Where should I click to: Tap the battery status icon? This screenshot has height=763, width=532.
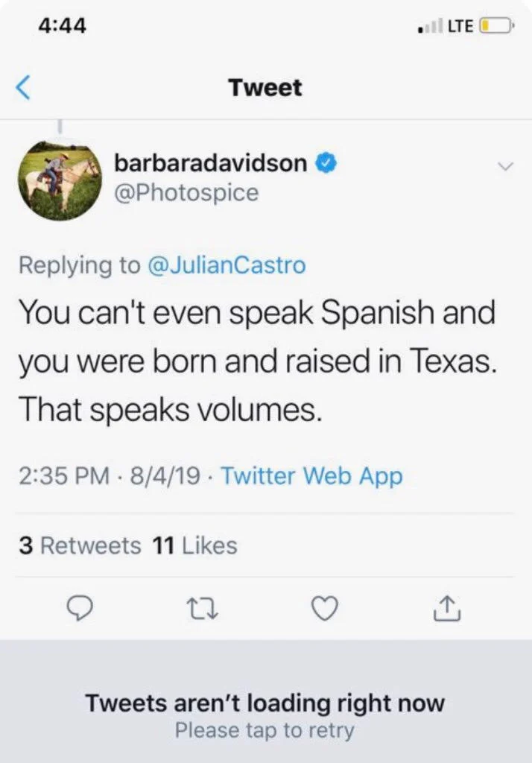click(495, 26)
